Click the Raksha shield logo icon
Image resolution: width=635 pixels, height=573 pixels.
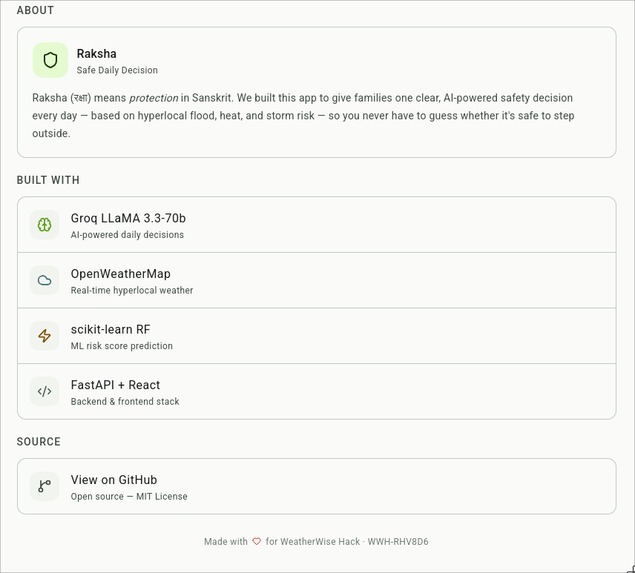[x=50, y=60]
